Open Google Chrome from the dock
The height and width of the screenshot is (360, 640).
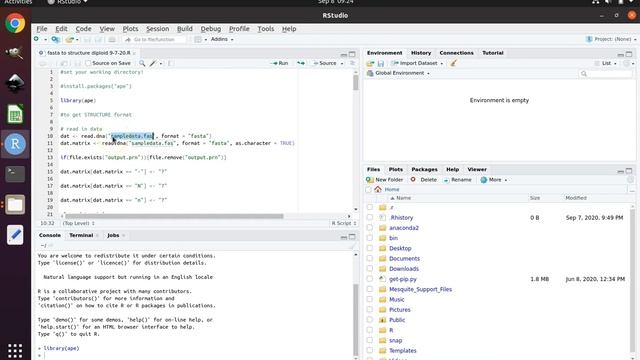(x=15, y=23)
